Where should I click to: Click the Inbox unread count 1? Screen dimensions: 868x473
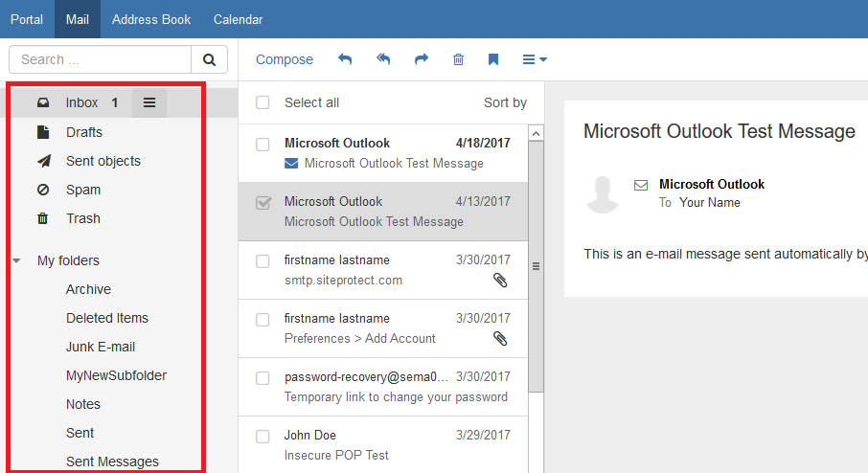115,102
